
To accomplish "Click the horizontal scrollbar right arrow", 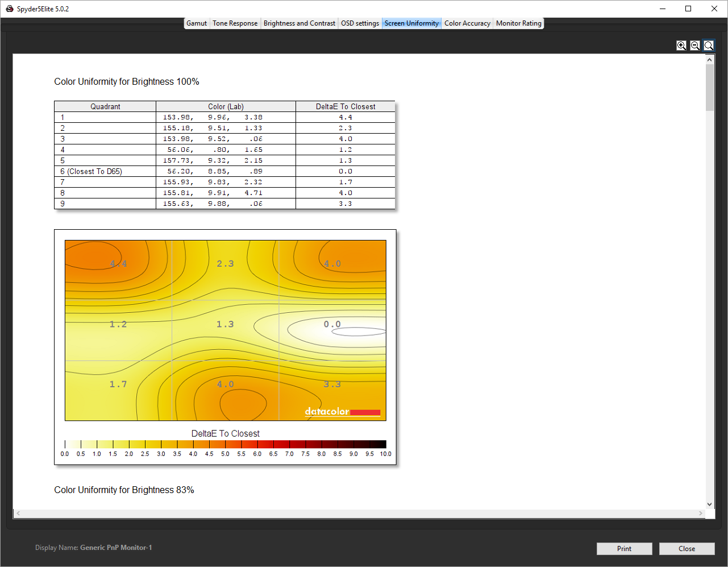I will 700,513.
